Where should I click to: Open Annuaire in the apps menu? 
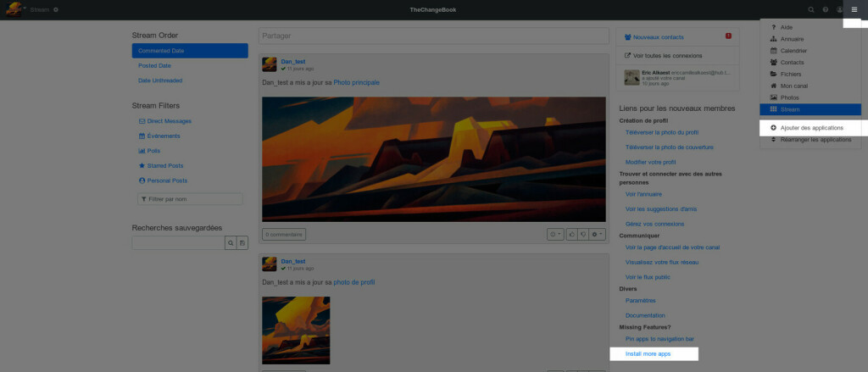point(810,39)
